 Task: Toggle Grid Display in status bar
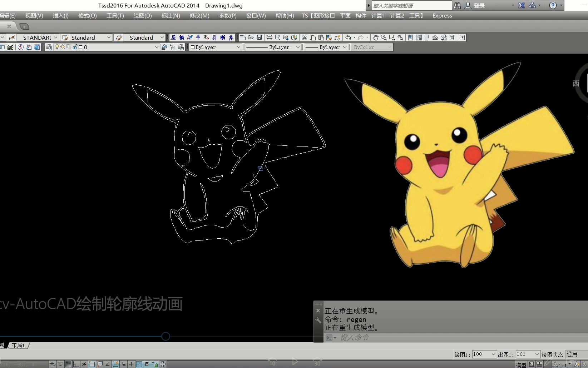(68, 364)
